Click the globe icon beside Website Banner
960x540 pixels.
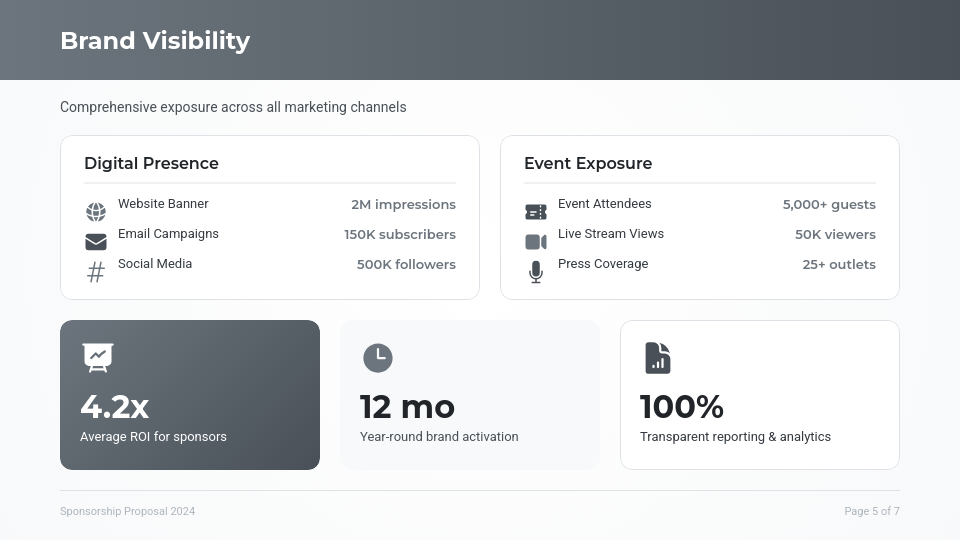[x=96, y=212]
